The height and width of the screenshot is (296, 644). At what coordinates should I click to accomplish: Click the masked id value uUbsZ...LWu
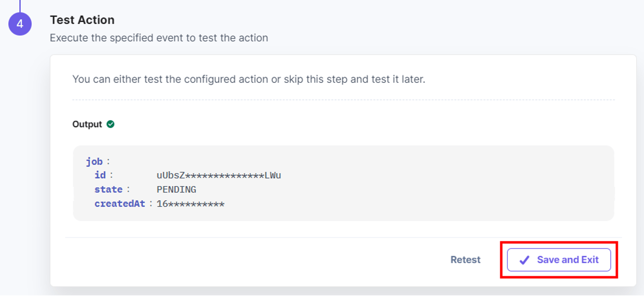[219, 175]
